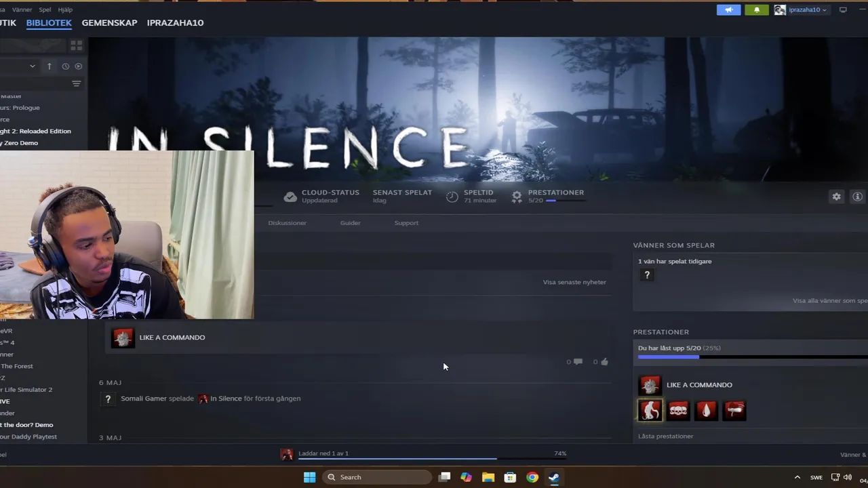
Task: Click the achievements 5/20 progress bar in sidebar
Action: click(753, 357)
